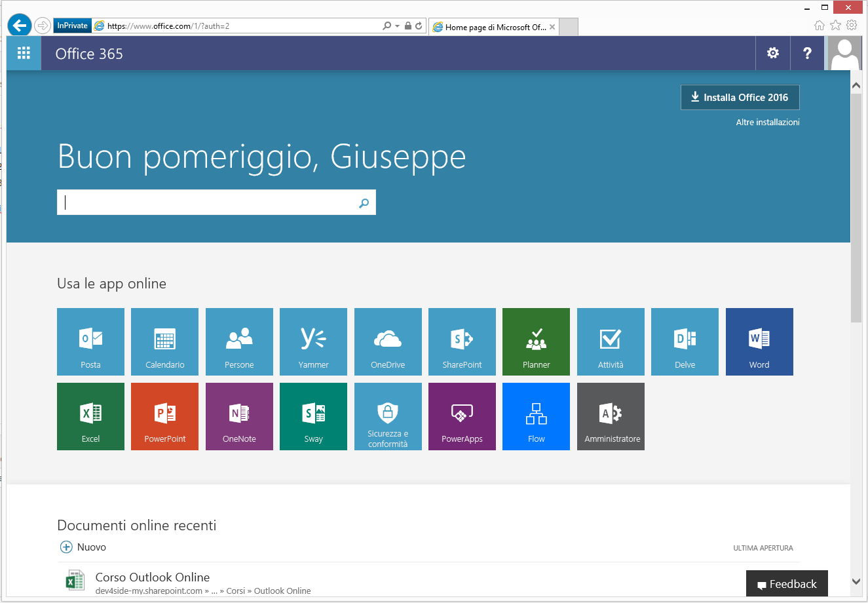Open the app launcher waffle menu
Screen dimensions: 868x603
pos(24,53)
